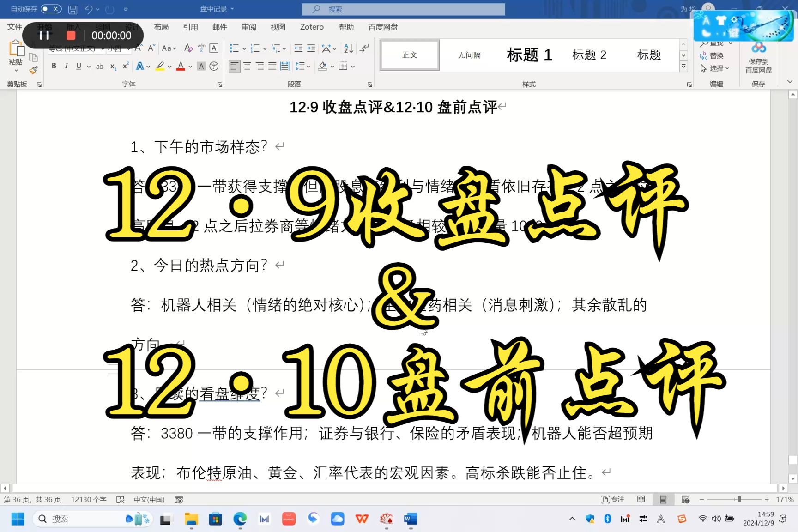Click the Format Painter brush icon
The width and height of the screenshot is (798, 532).
[x=33, y=70]
